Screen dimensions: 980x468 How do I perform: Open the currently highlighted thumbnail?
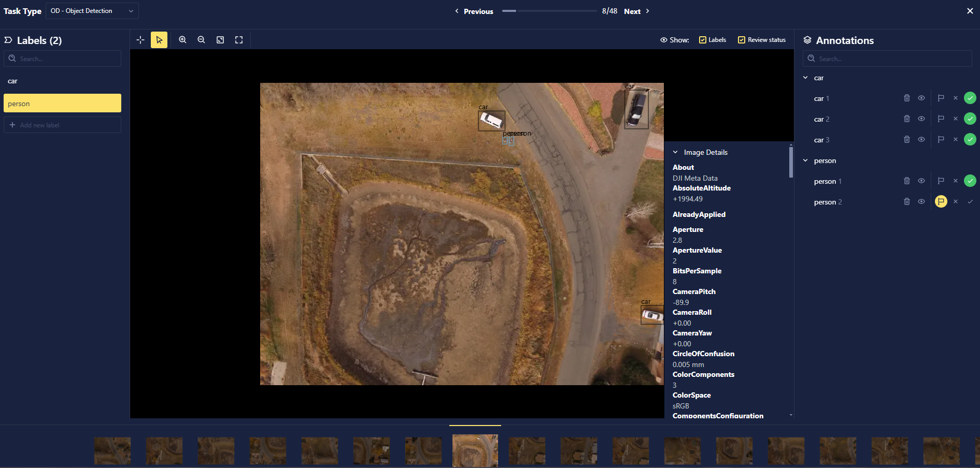point(475,450)
